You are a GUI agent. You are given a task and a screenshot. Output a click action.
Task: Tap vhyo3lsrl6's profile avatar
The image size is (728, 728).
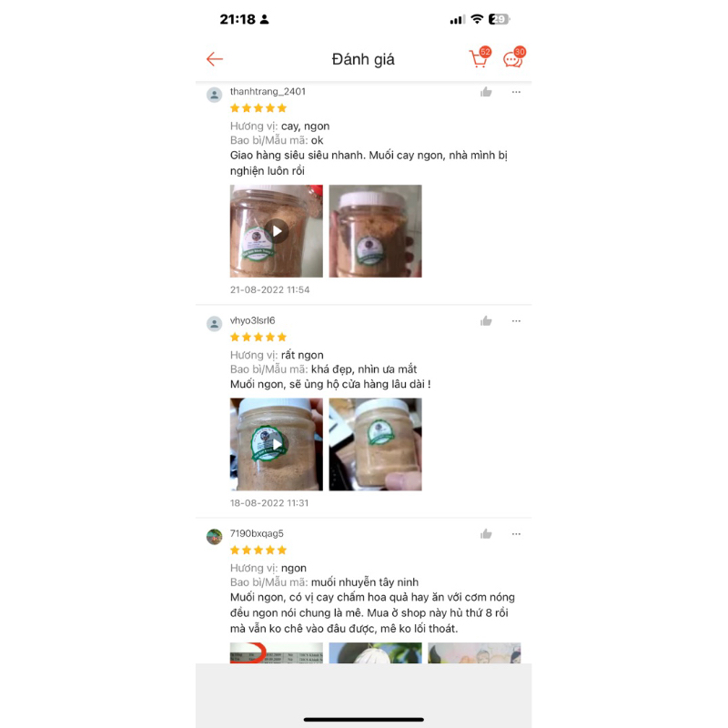214,324
